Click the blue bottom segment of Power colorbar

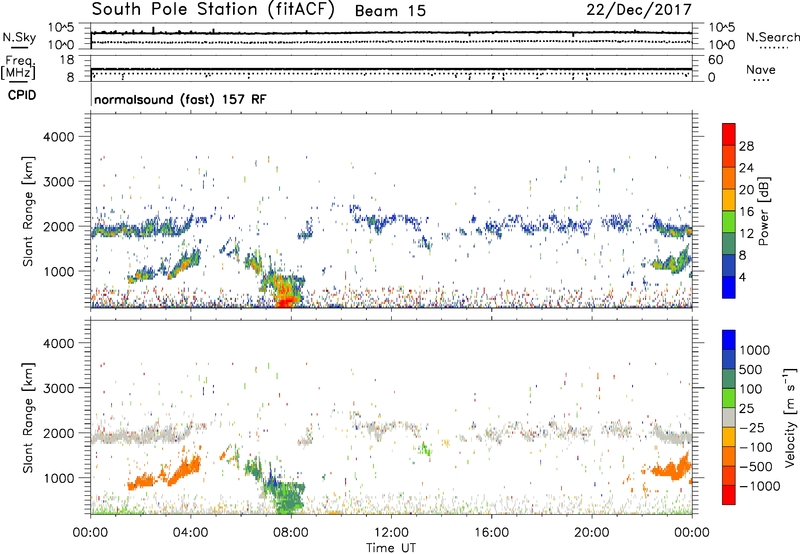pyautogui.click(x=729, y=287)
